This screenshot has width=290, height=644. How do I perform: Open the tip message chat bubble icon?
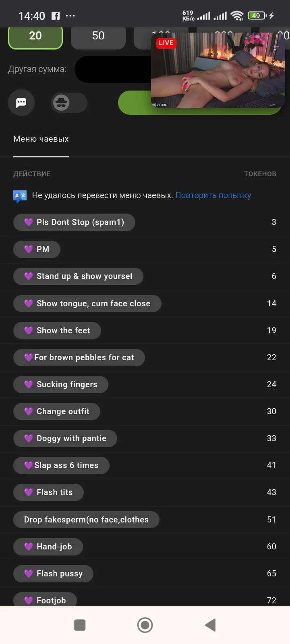[21, 103]
